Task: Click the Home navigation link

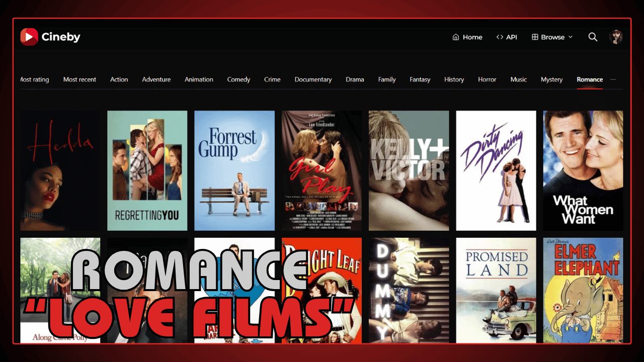Action: pos(472,37)
